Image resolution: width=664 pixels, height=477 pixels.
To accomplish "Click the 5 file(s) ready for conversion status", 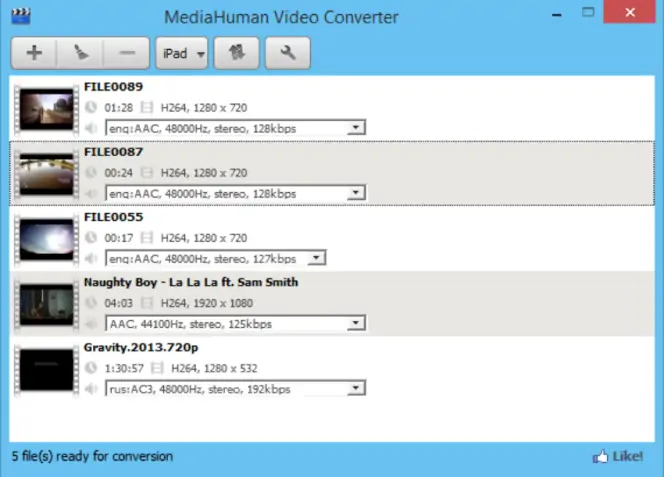I will coord(92,456).
